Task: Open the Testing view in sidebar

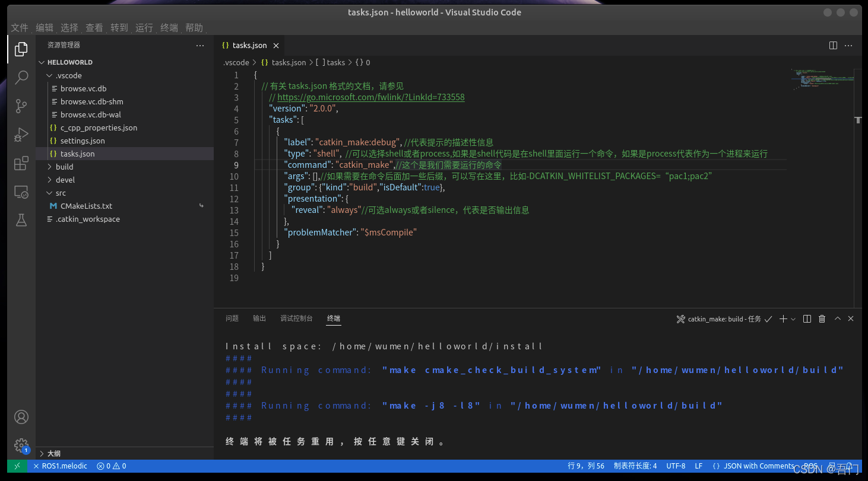Action: [21, 220]
